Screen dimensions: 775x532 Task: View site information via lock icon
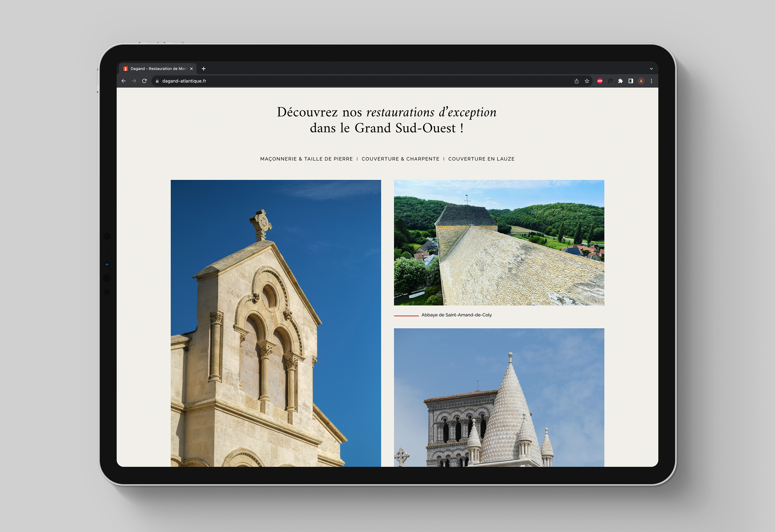coord(157,81)
